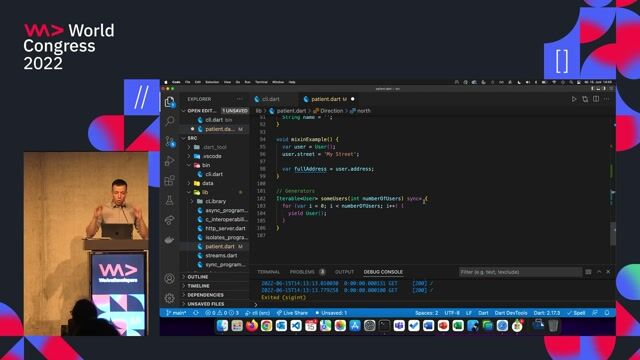Open editor More Actions ellipsis

tap(607, 99)
